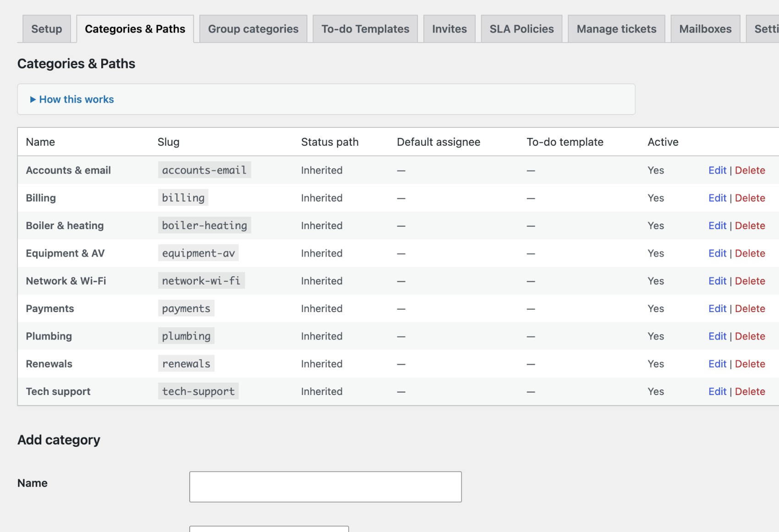Delete the Network & Wi-Fi category
The image size is (779, 532).
pyautogui.click(x=750, y=281)
